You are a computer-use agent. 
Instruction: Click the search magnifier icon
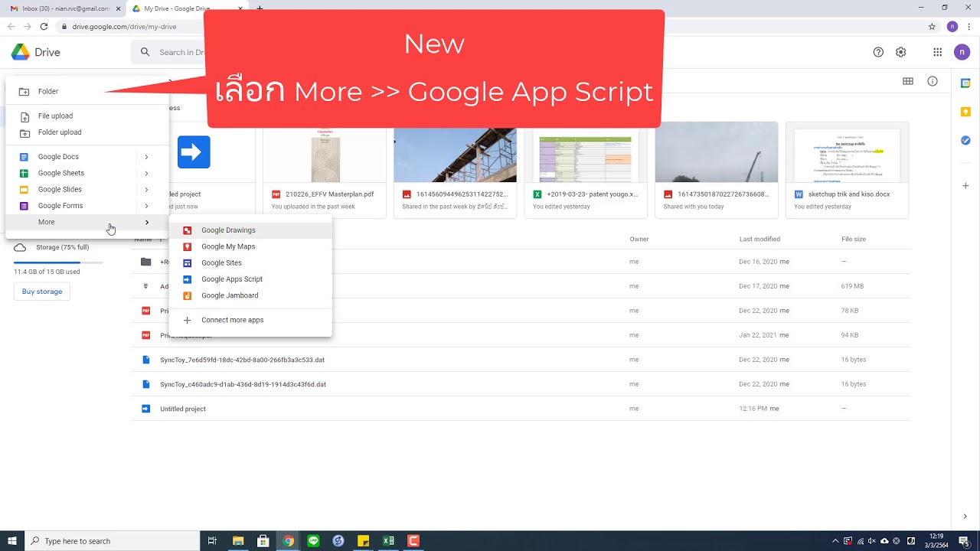coord(145,52)
